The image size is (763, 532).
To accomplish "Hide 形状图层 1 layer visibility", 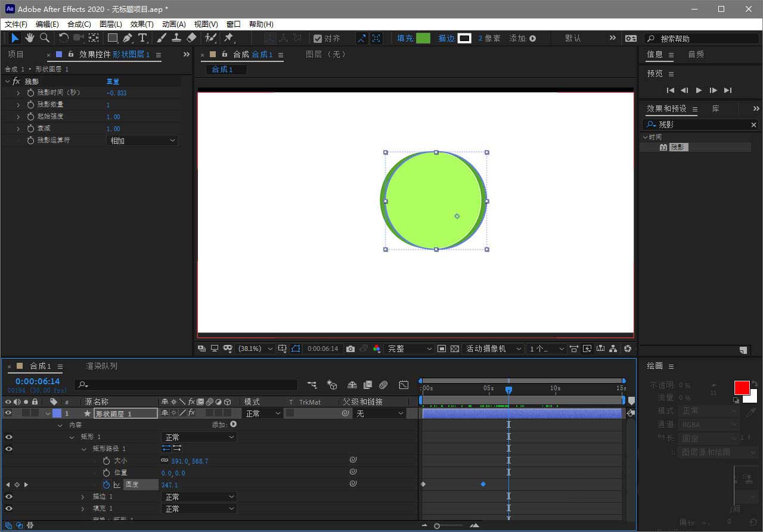I will pos(8,413).
